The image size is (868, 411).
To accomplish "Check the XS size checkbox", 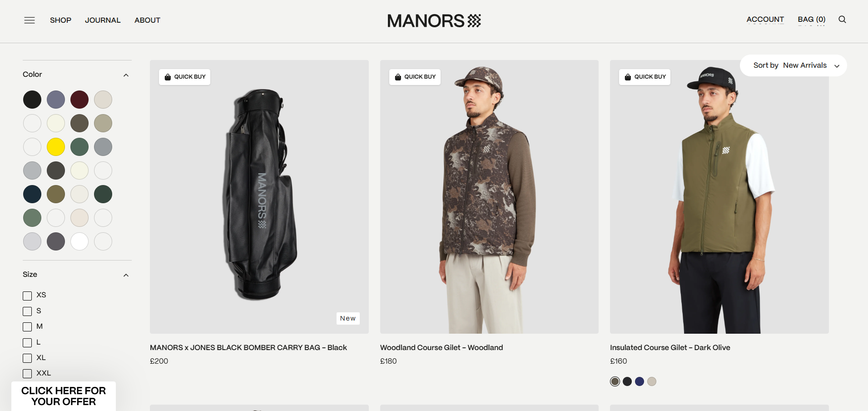I will [x=27, y=296].
